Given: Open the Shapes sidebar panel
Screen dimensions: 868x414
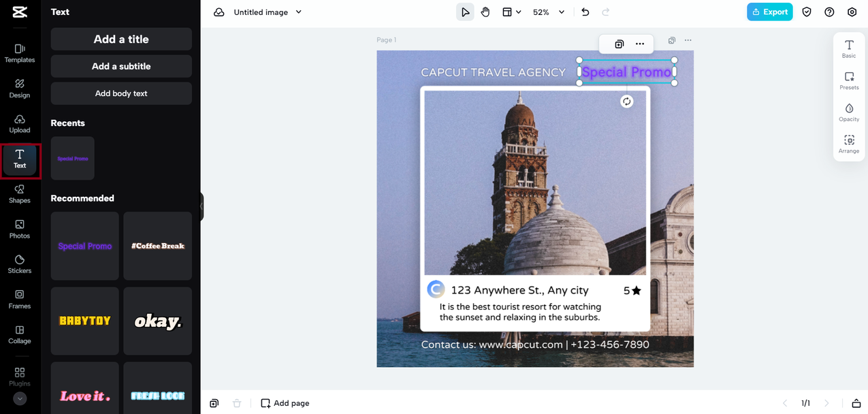Looking at the screenshot, I should [x=20, y=194].
